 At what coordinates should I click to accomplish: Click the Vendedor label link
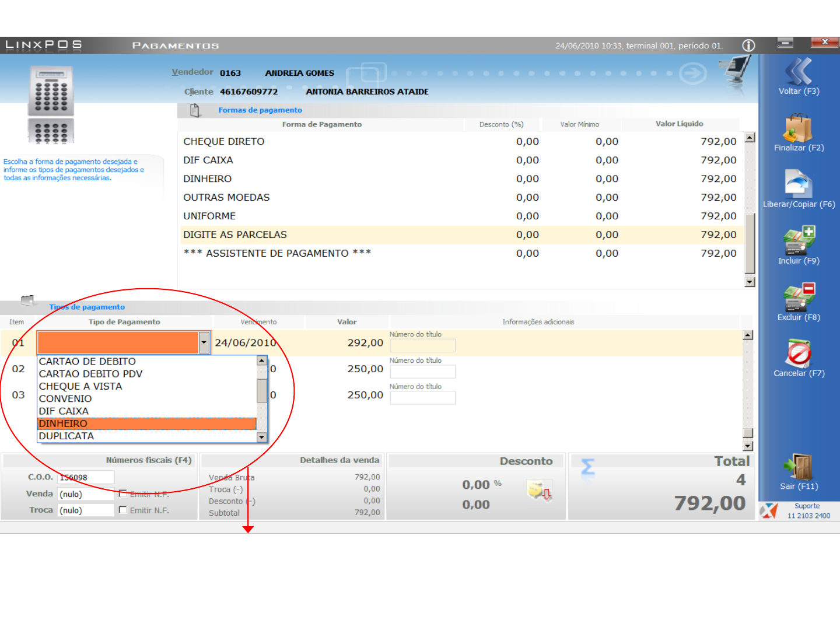coord(192,72)
